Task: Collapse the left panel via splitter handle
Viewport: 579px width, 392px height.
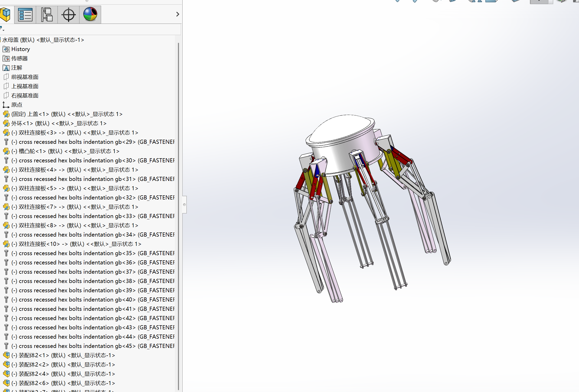Action: pyautogui.click(x=184, y=205)
